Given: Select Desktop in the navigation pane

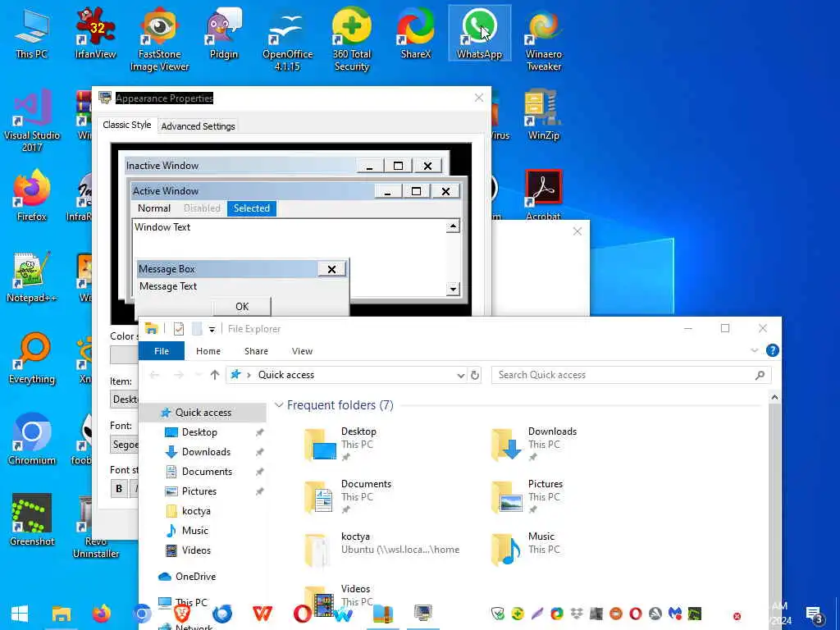Looking at the screenshot, I should tap(199, 432).
